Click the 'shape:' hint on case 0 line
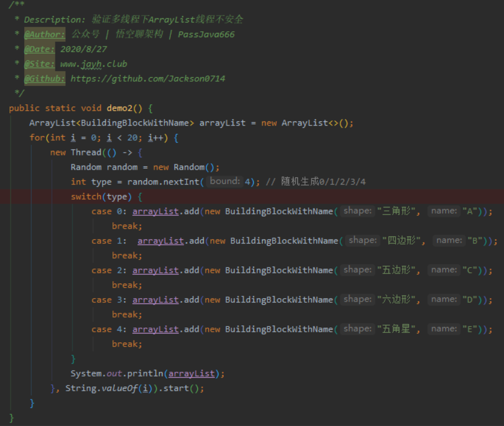This screenshot has height=426, width=504. (x=357, y=211)
